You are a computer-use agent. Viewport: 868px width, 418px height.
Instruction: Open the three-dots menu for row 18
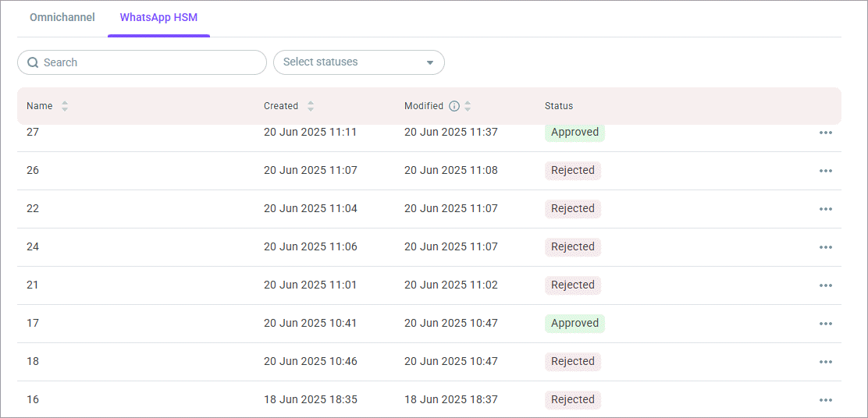coord(826,362)
